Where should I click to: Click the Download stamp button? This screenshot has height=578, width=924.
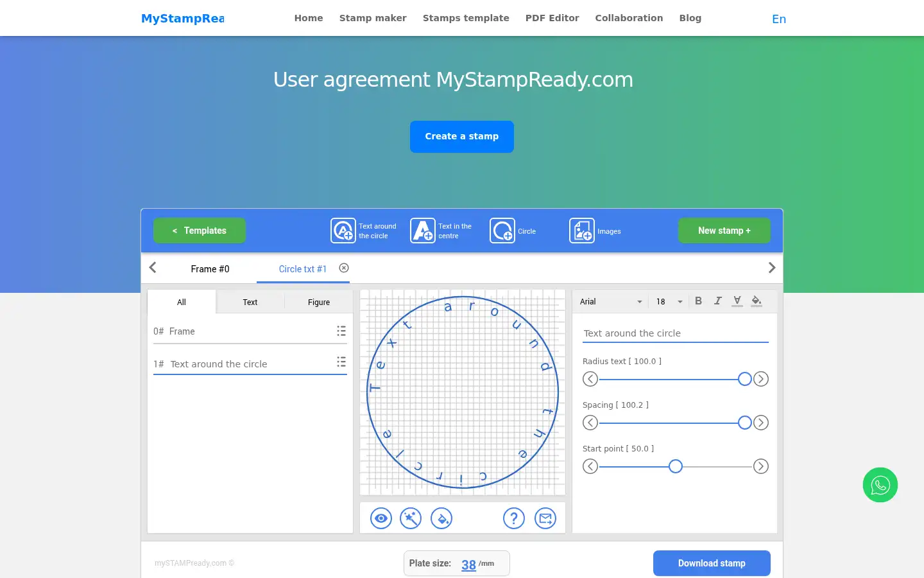[712, 563]
